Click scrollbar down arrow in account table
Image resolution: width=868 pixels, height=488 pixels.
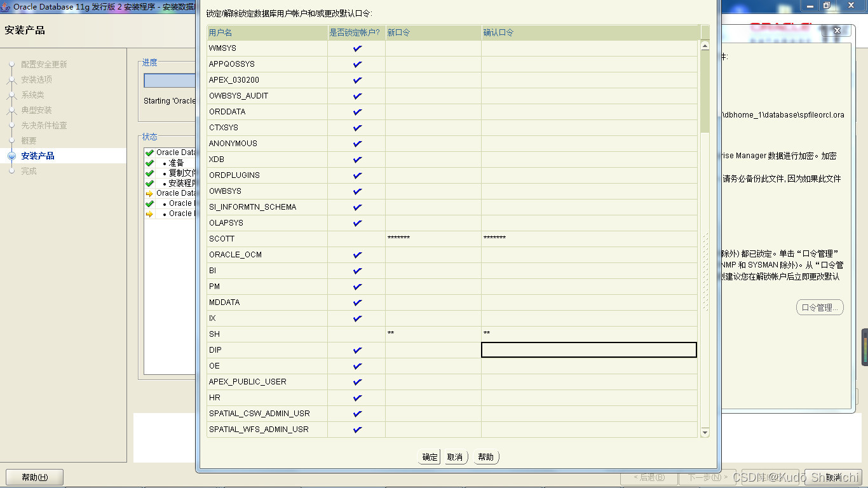[x=705, y=433]
